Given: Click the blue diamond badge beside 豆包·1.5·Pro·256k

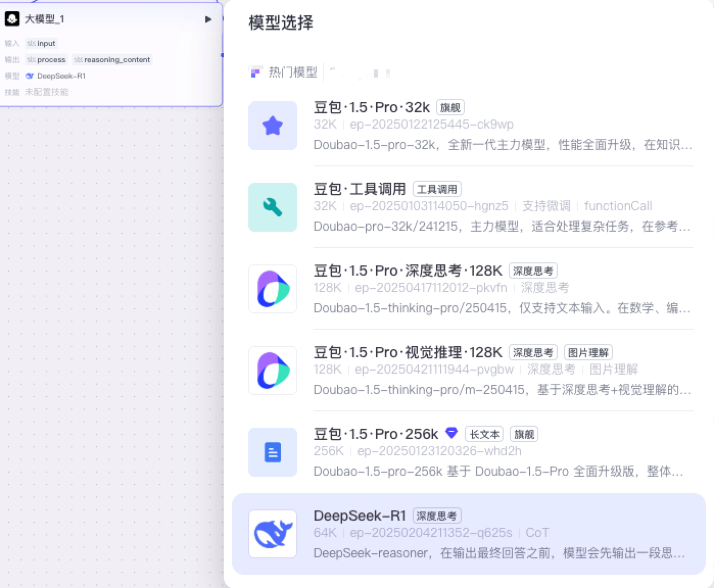Looking at the screenshot, I should point(451,433).
